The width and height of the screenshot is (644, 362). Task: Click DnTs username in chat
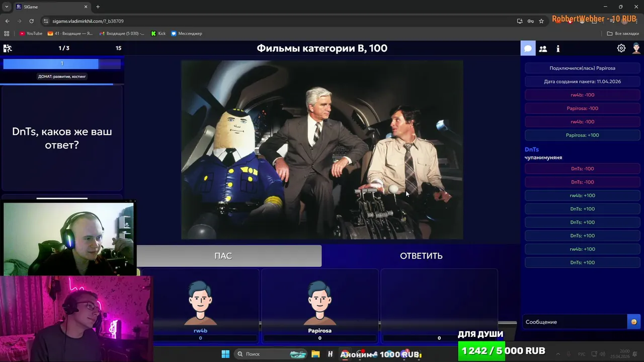pos(532,149)
